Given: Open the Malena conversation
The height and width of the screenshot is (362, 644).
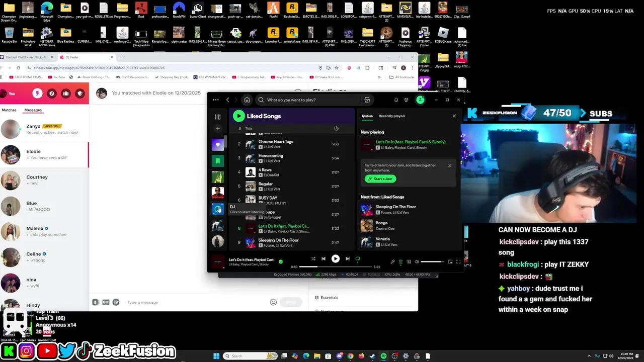Looking at the screenshot, I should 44,231.
